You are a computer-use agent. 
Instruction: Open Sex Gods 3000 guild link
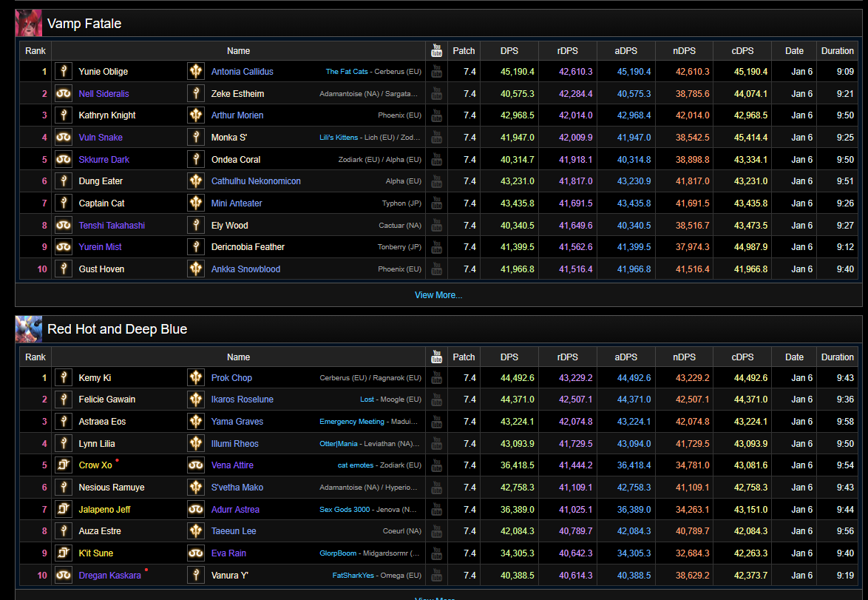[x=345, y=510]
